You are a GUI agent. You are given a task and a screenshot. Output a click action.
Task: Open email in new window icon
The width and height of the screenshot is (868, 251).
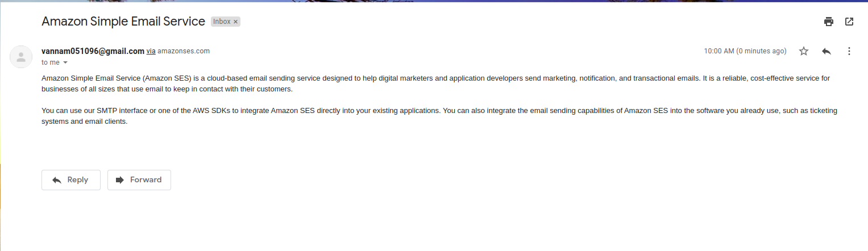click(849, 22)
